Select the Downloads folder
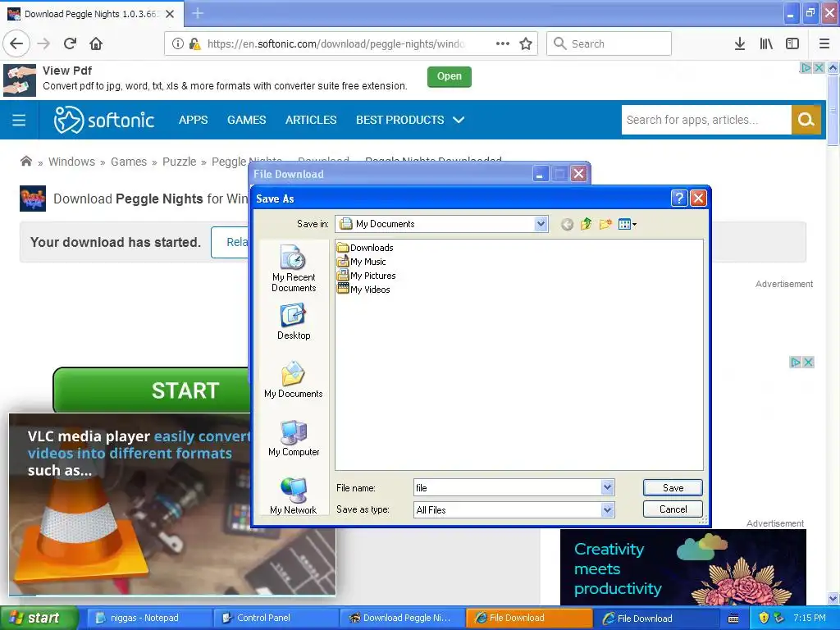 point(365,248)
